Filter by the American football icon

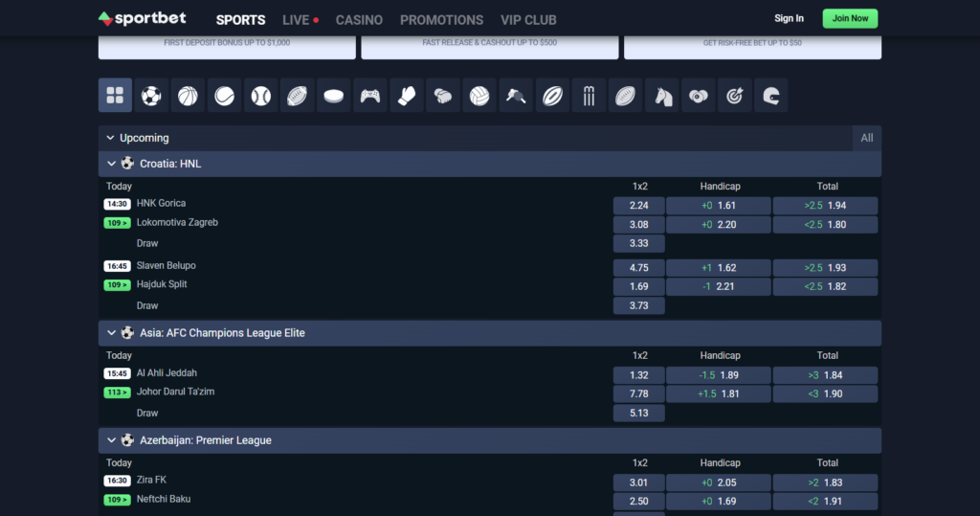(297, 95)
